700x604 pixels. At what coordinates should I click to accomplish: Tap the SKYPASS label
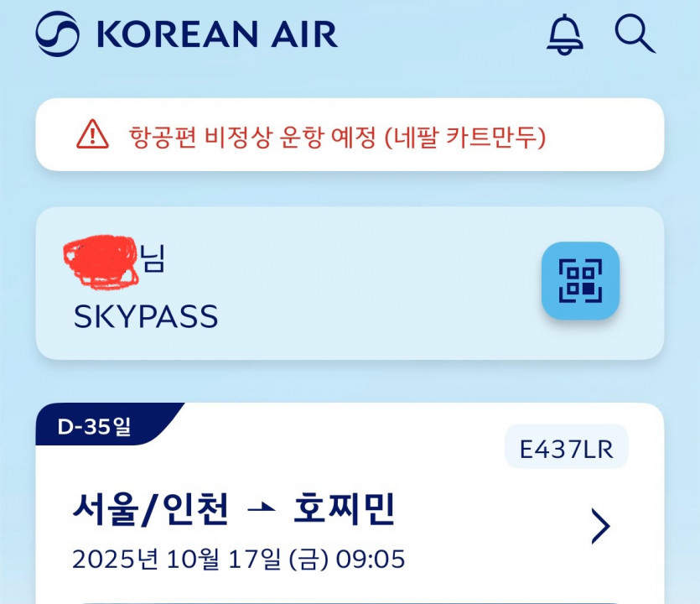coord(146,316)
